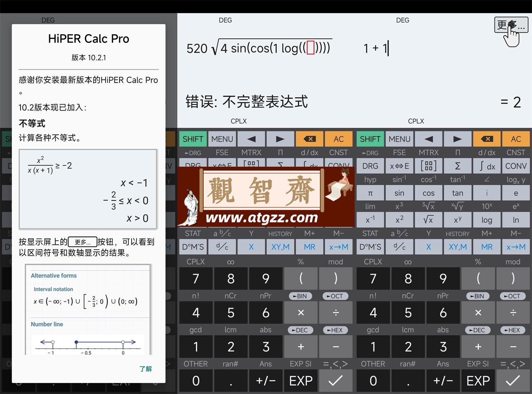This screenshot has height=394, width=532.
Task: Open MENU on the right calculator
Action: (x=399, y=139)
